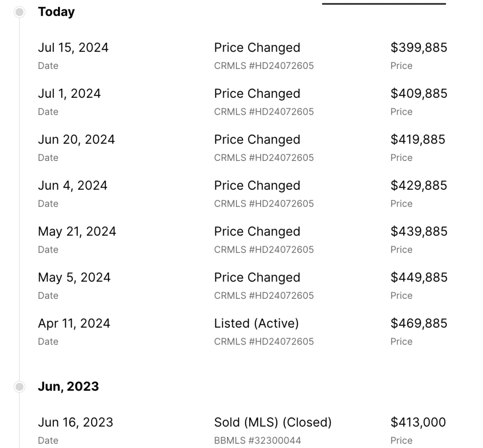Click Price Changed for May 5, 2024
483x448 pixels.
[257, 278]
